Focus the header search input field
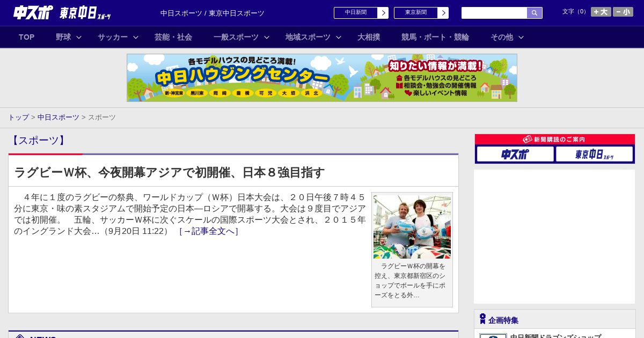Image resolution: width=644 pixels, height=338 pixels. [x=494, y=13]
